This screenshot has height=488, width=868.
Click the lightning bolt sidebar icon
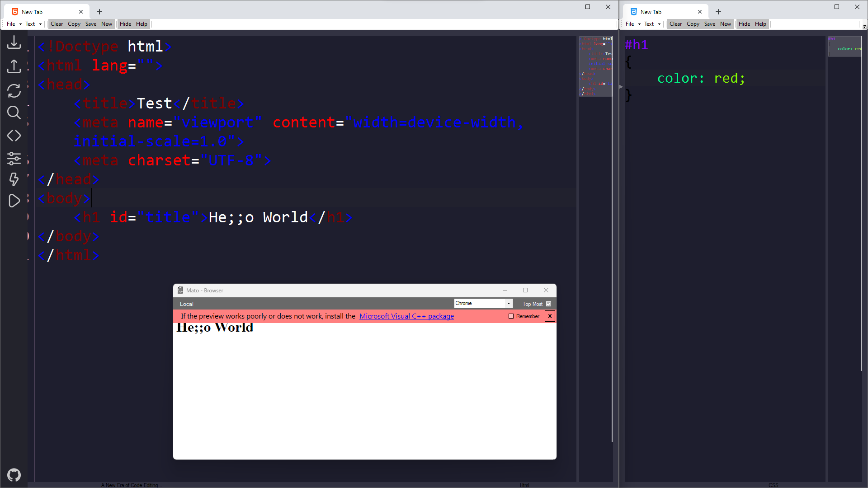point(14,179)
